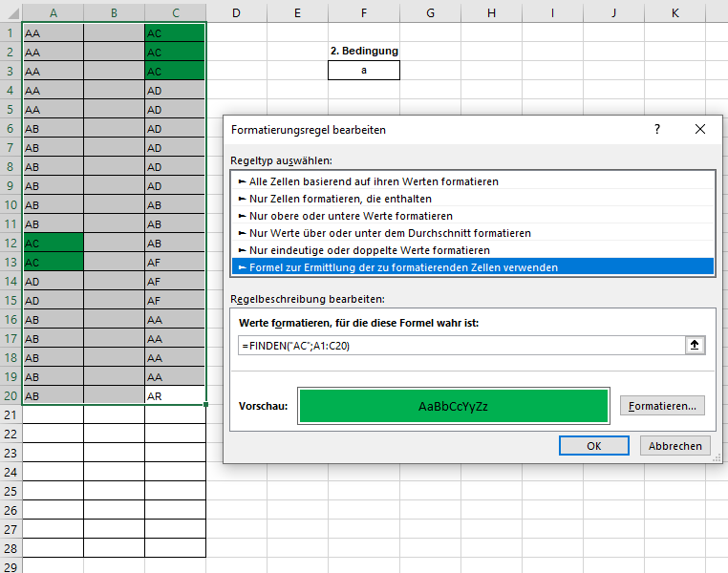Select column C header
The image size is (728, 573).
176,13
